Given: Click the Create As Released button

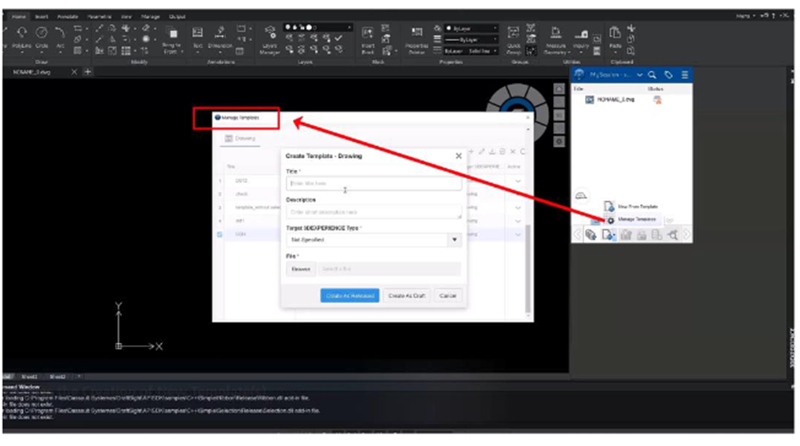Looking at the screenshot, I should coord(350,296).
